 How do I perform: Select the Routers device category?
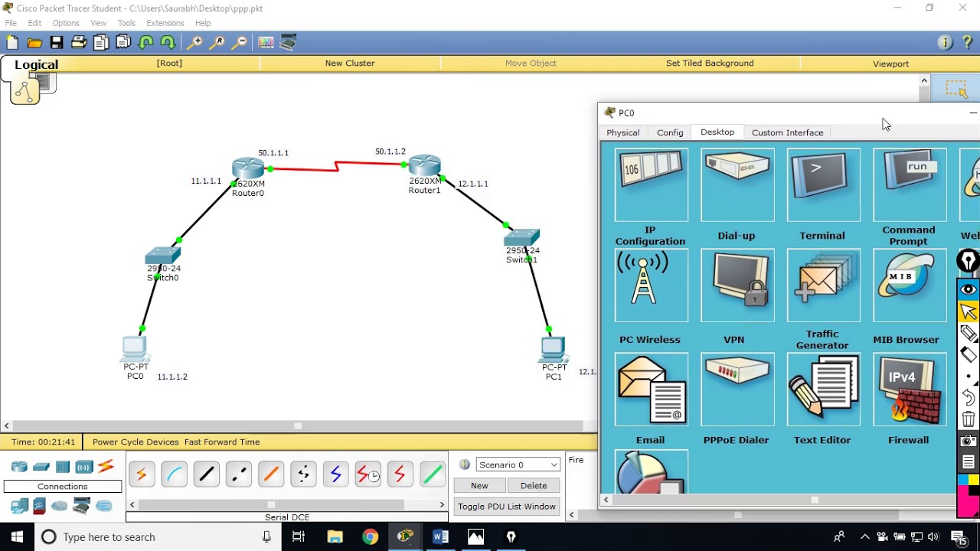19,466
